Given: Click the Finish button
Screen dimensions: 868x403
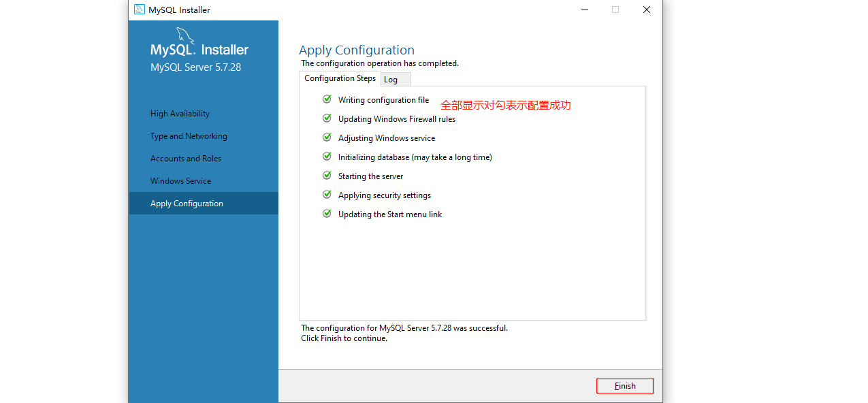Looking at the screenshot, I should point(625,386).
